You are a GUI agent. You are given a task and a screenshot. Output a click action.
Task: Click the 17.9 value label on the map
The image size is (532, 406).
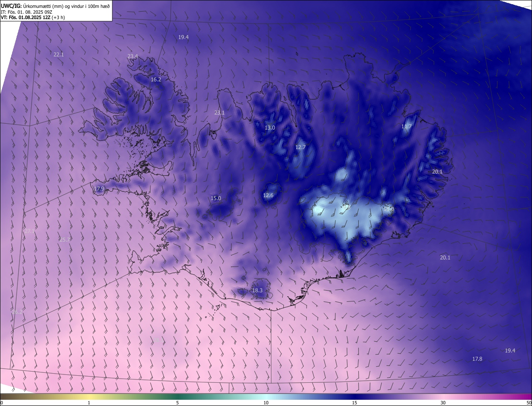99,189
